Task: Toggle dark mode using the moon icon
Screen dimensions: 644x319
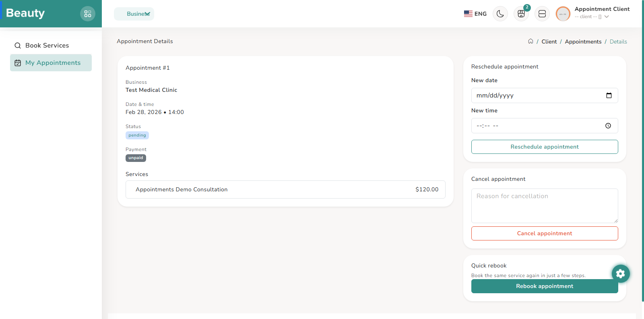Action: pos(500,13)
